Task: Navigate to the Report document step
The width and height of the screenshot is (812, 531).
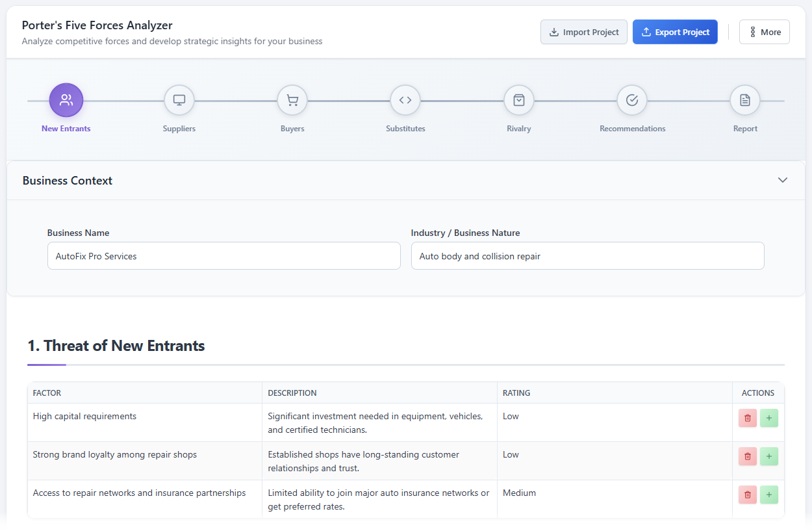Action: (745, 100)
